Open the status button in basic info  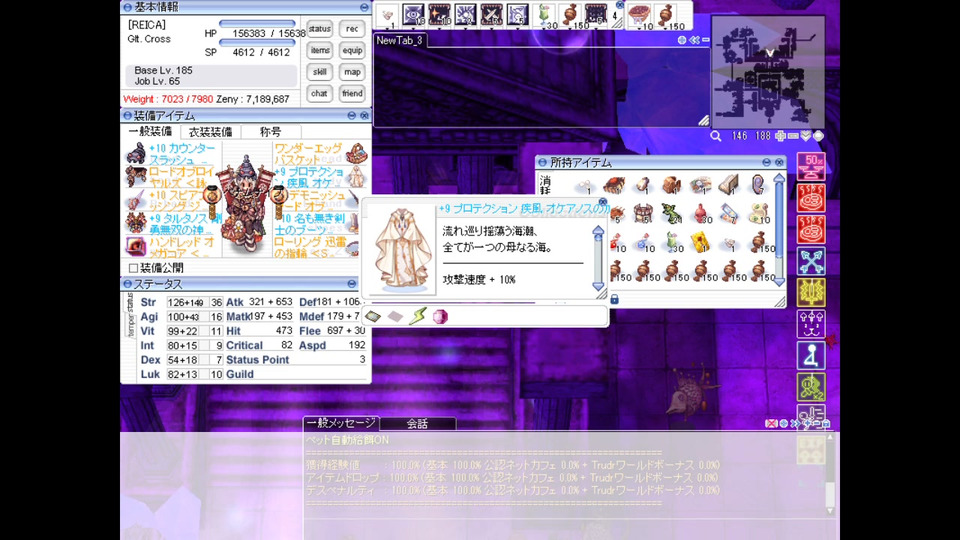click(320, 29)
